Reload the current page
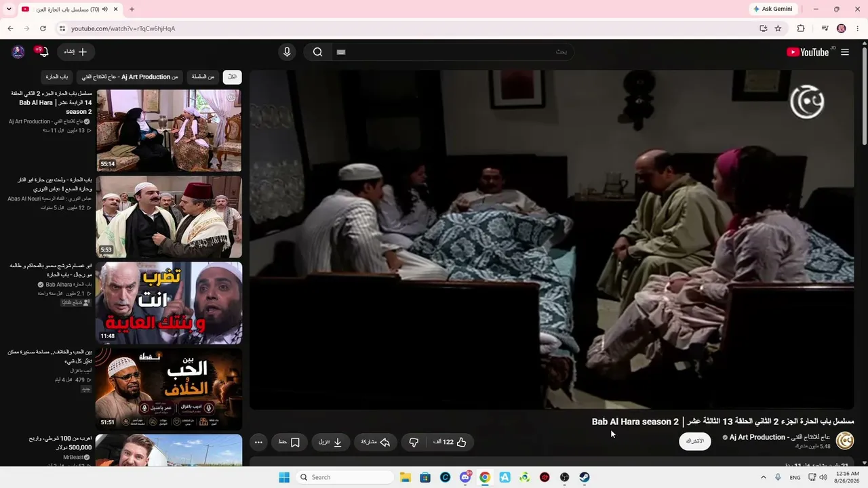The height and width of the screenshot is (488, 868). [43, 28]
